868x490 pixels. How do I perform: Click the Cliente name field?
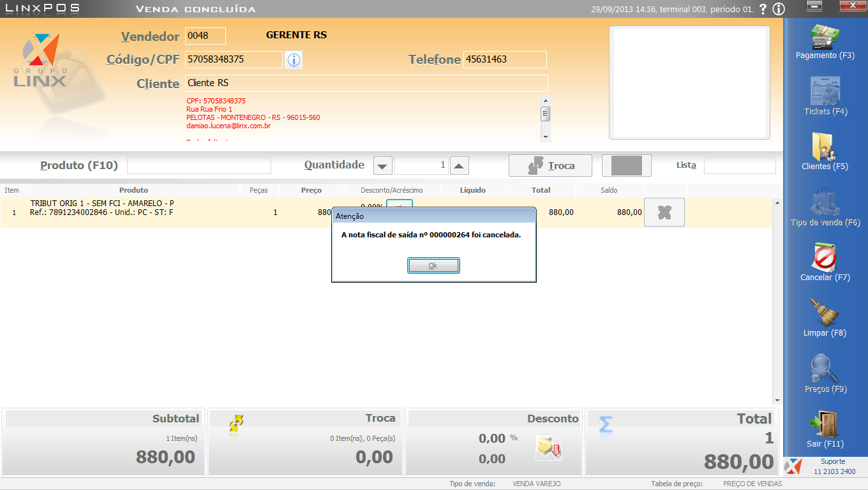coord(366,83)
